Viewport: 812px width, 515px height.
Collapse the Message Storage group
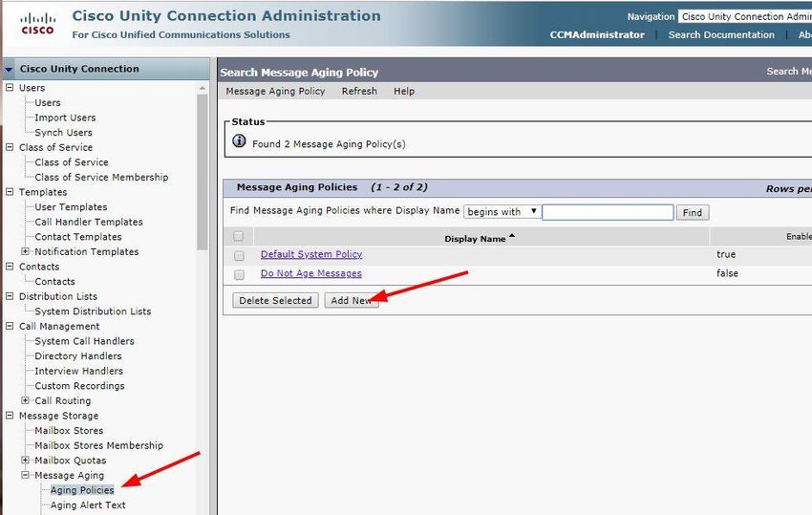pos(10,416)
